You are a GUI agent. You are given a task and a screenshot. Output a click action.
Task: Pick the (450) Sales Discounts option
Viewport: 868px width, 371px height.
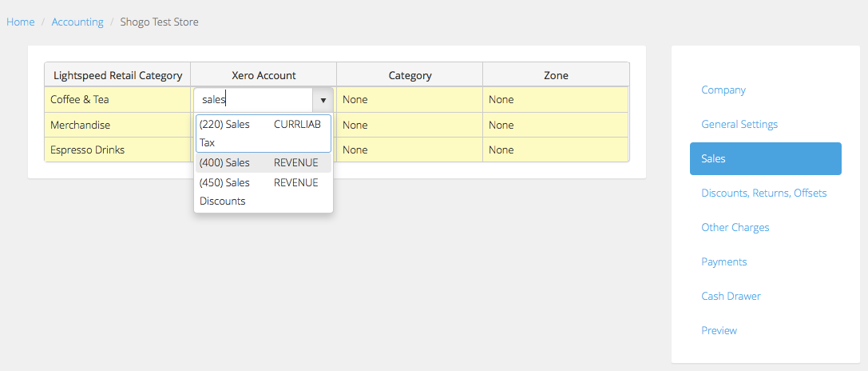tap(264, 191)
